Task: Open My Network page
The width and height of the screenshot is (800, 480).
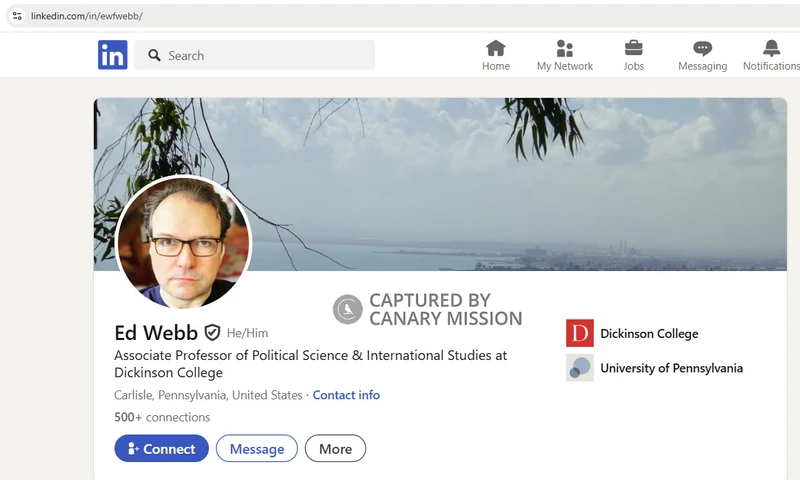Action: (x=565, y=56)
